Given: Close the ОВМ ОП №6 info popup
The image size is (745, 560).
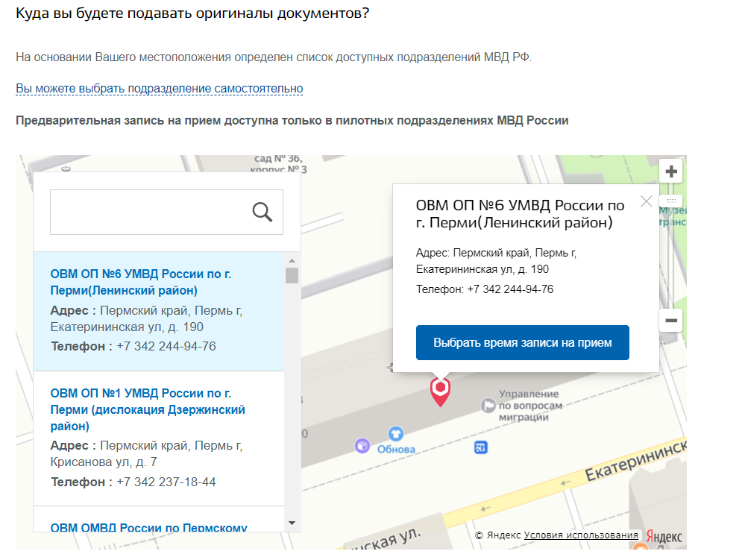Looking at the screenshot, I should (646, 201).
